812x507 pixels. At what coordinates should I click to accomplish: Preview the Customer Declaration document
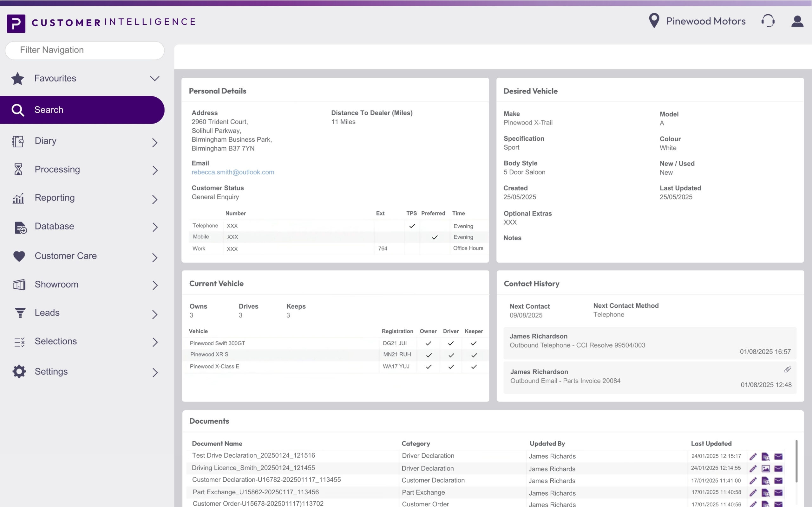tap(765, 481)
